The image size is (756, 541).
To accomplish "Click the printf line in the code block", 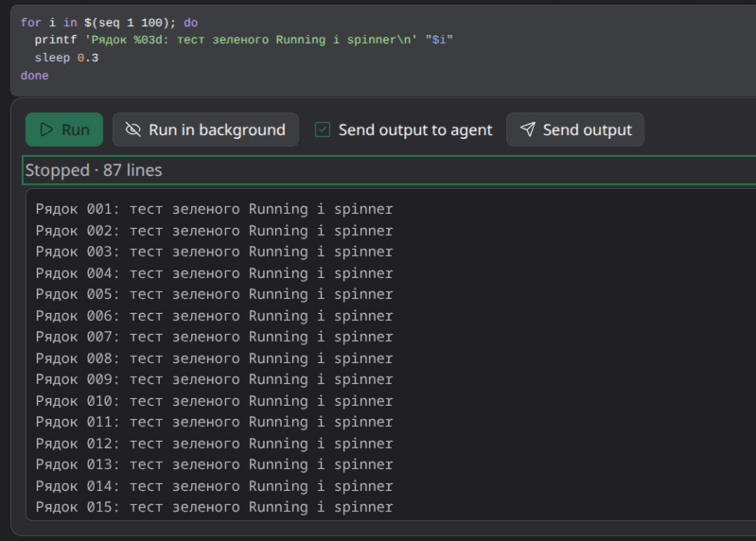I will pyautogui.click(x=243, y=40).
